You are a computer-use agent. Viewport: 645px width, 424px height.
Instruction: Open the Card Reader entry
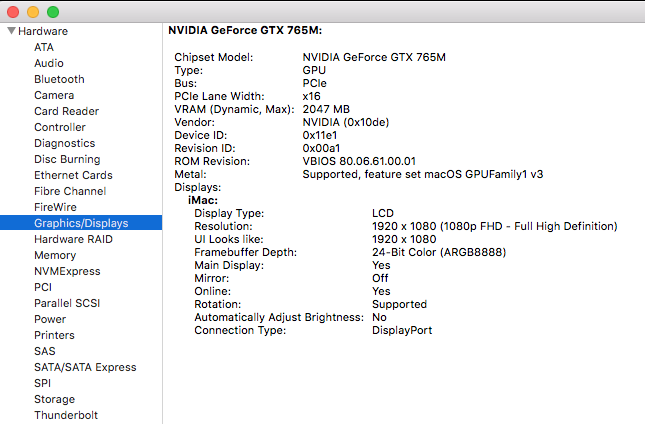pyautogui.click(x=67, y=111)
